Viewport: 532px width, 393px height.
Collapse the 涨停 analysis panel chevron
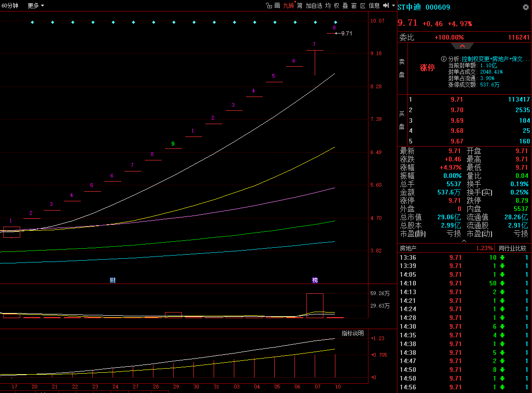(463, 46)
